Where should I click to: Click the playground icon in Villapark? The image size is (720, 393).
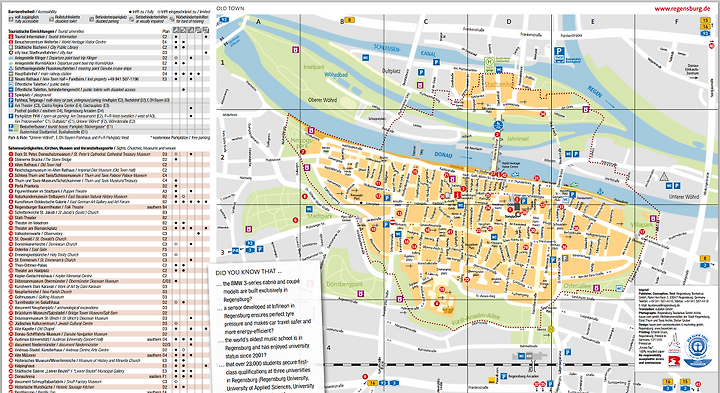pos(653,218)
